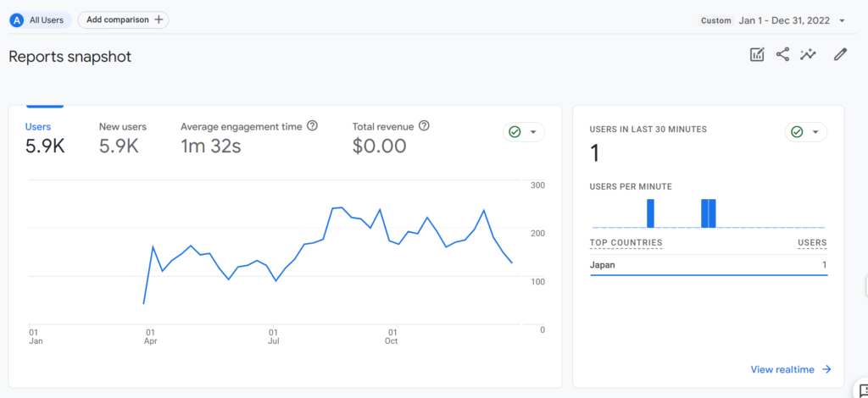
Task: Click the 01 Apr axis label
Action: point(151,337)
